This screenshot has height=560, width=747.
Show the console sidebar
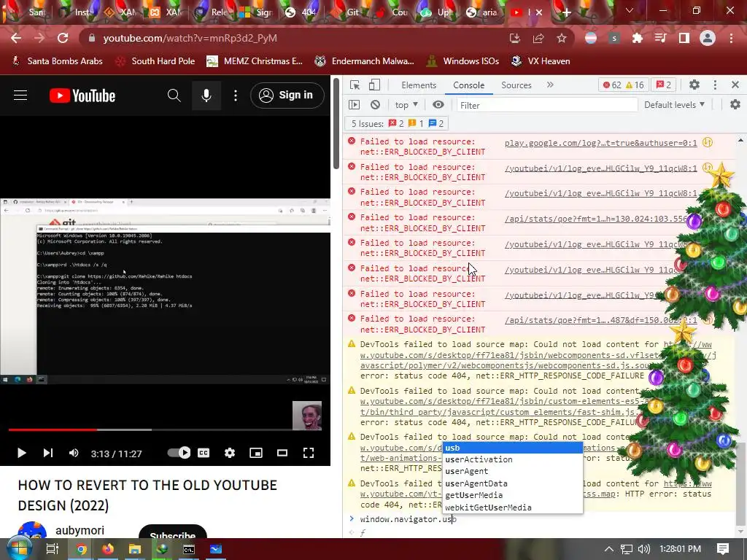[x=354, y=105]
